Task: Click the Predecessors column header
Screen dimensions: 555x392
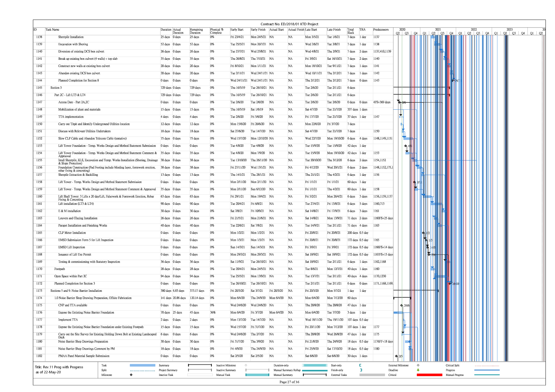Action: pos(381,30)
